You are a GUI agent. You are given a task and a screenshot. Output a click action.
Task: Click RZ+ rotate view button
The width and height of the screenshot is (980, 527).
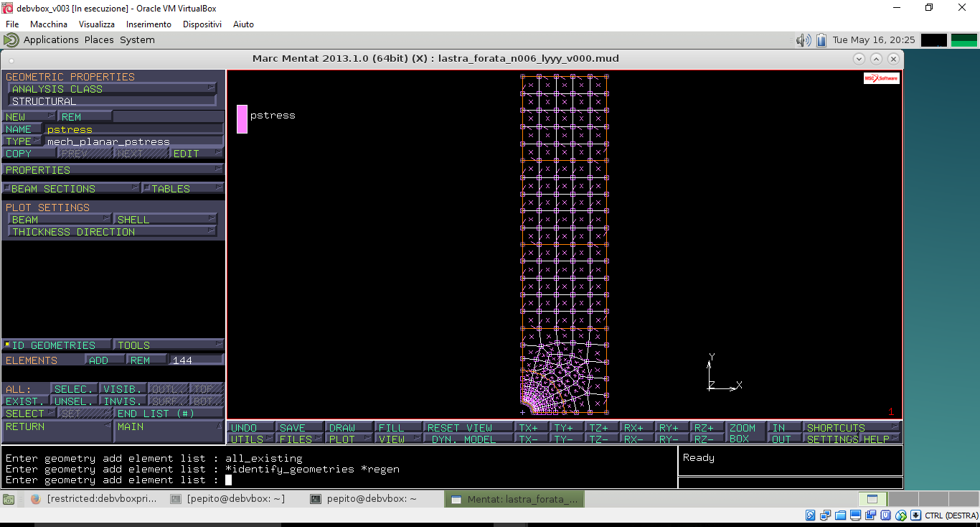click(707, 427)
